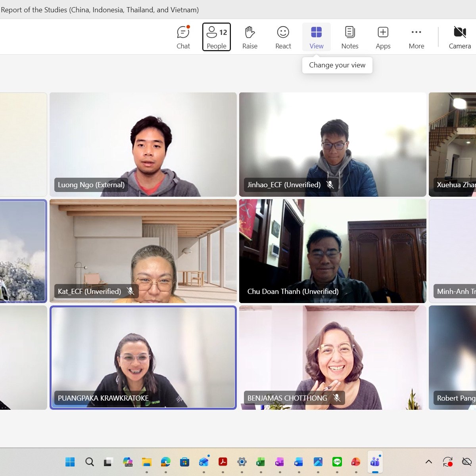Viewport: 476px width, 476px height.
Task: Open the meeting Chat panel
Action: [183, 37]
